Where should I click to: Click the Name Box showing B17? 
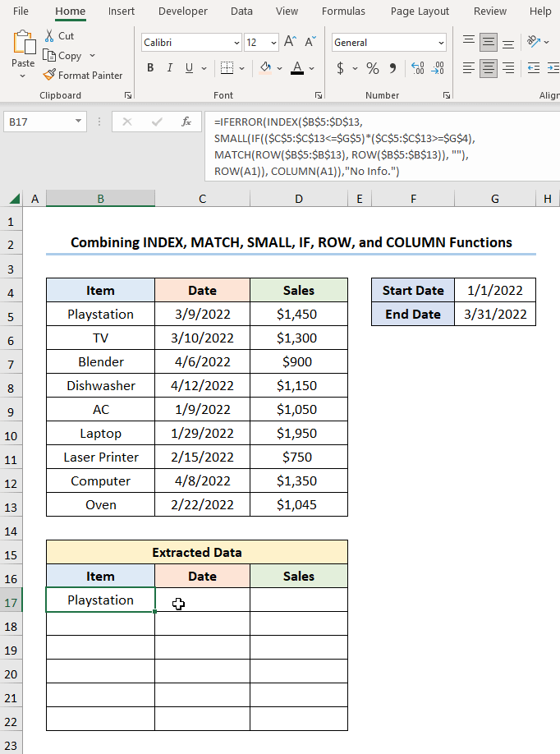coord(39,122)
